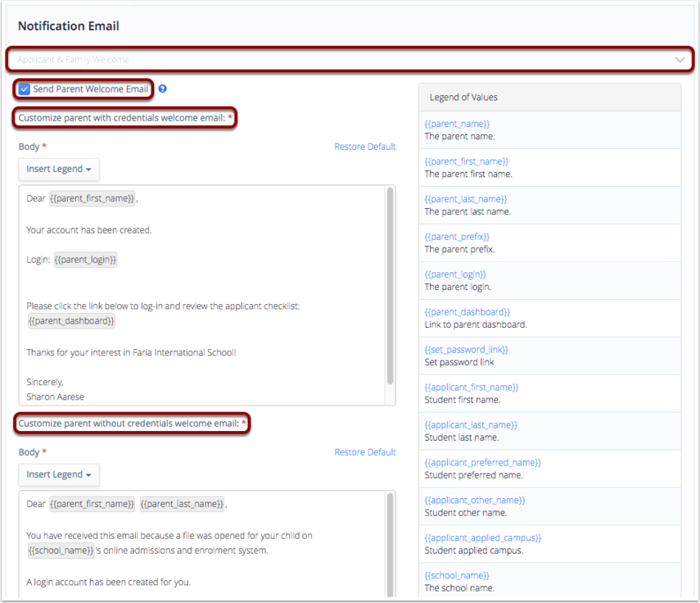Click 'Customize parent with credentials welcome email' label
Viewport: 700px width, 603px height.
tap(121, 118)
